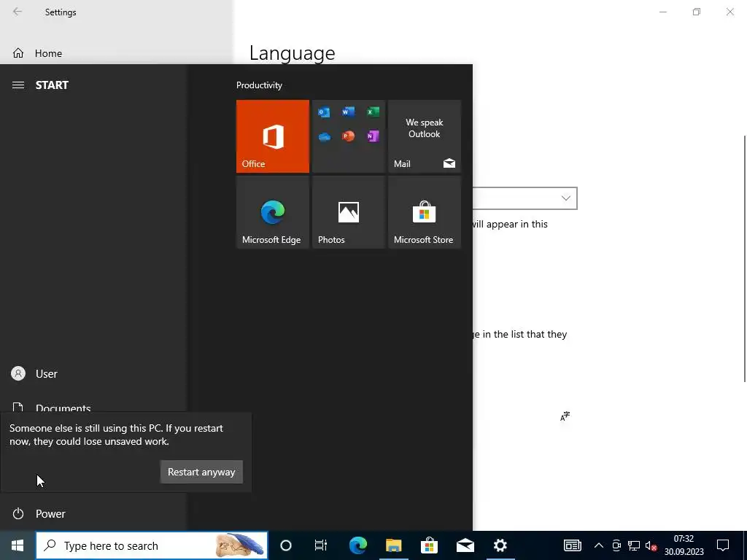Open News and interests taskbar icon
The width and height of the screenshot is (747, 560).
tap(572, 545)
